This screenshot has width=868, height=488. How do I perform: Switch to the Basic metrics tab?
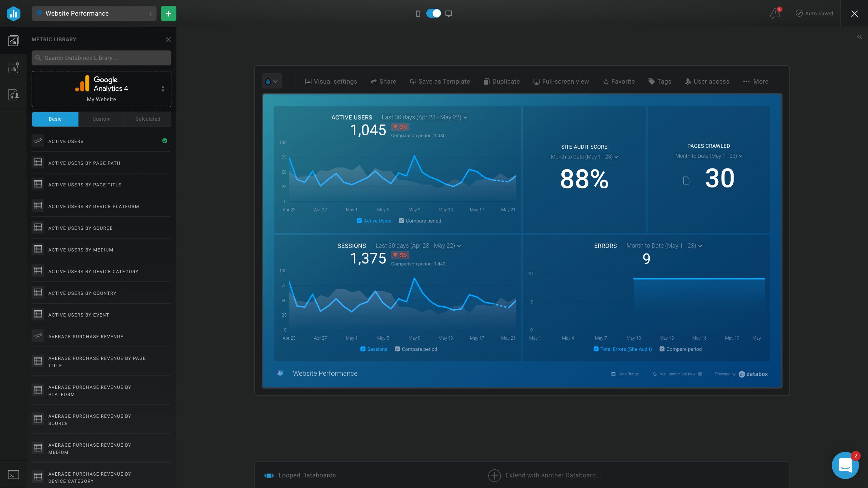(55, 119)
